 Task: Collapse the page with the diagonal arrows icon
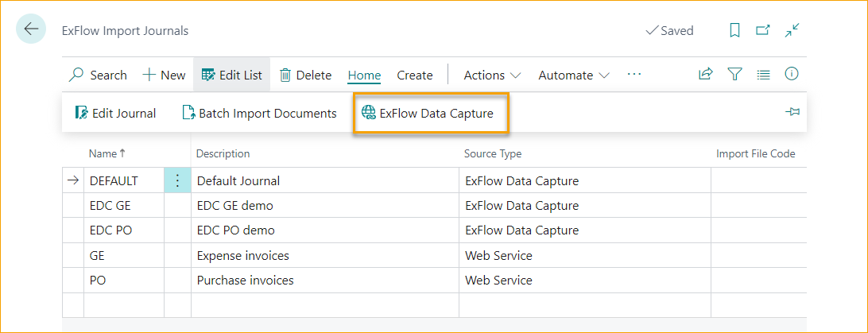tap(792, 30)
